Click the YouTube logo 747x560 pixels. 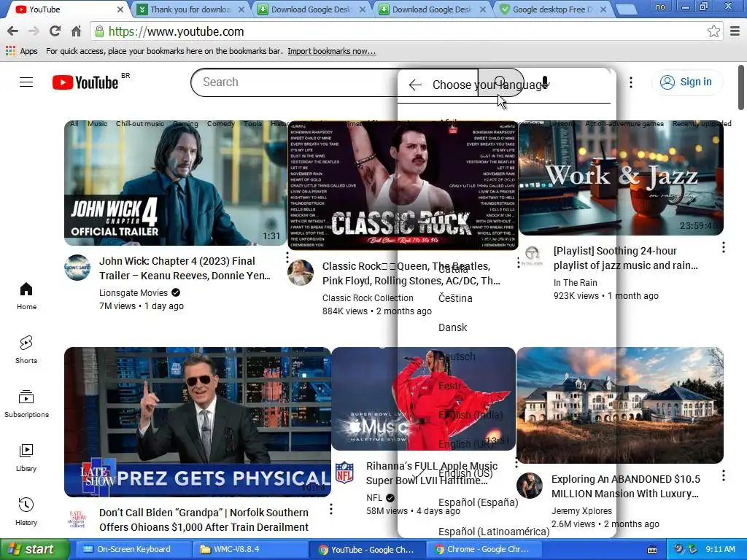[85, 82]
